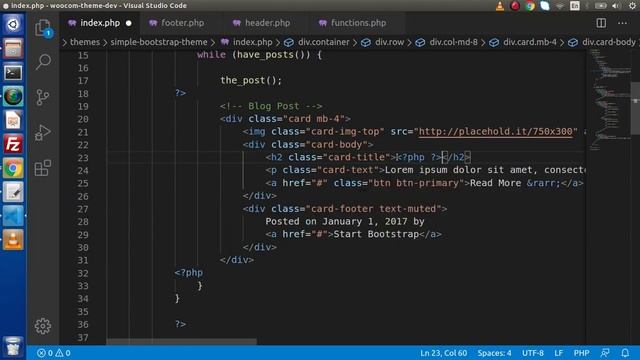Open the Search view in activity bar
Screen dimensions: 640x360
point(43,62)
